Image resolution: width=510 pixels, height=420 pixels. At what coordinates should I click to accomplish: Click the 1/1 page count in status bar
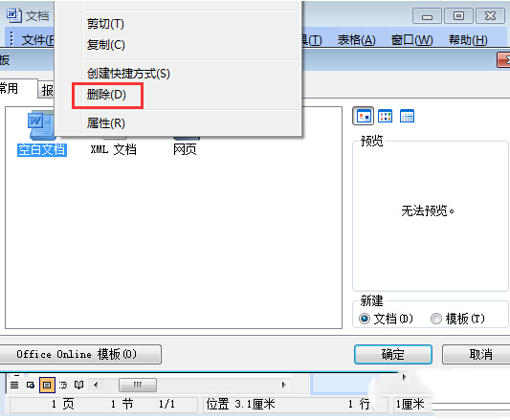[x=166, y=405]
